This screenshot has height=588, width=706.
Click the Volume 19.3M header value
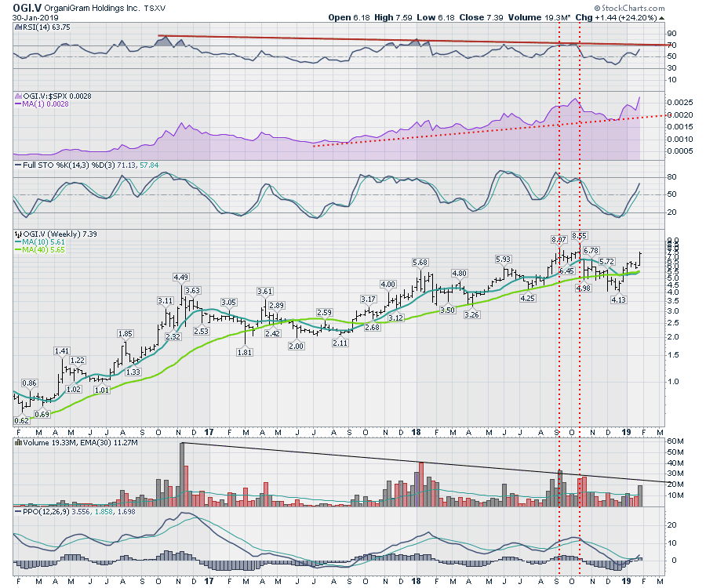pos(540,17)
